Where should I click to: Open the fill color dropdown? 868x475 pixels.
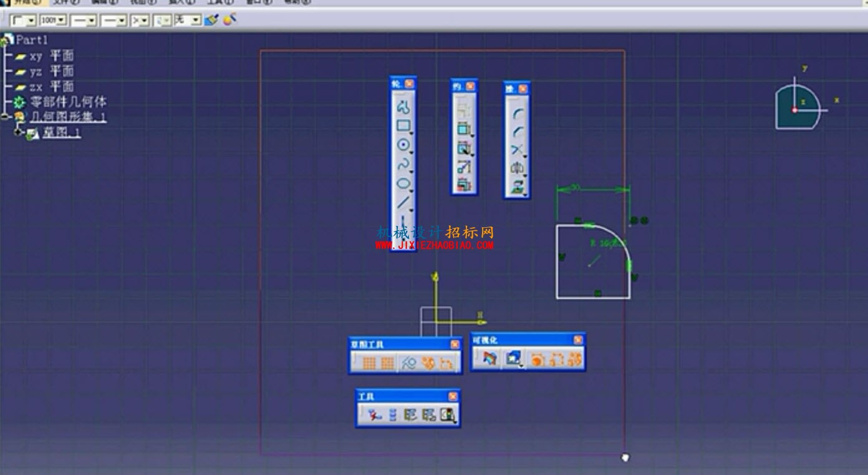click(x=23, y=21)
